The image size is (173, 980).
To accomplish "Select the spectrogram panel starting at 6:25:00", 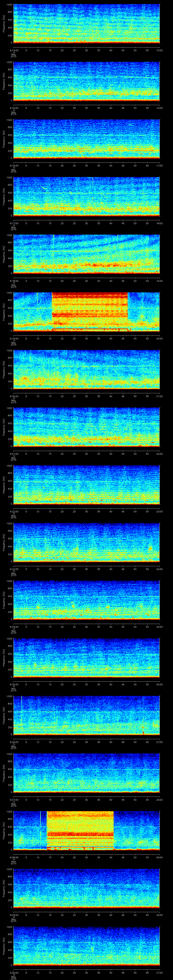I will point(86,658).
